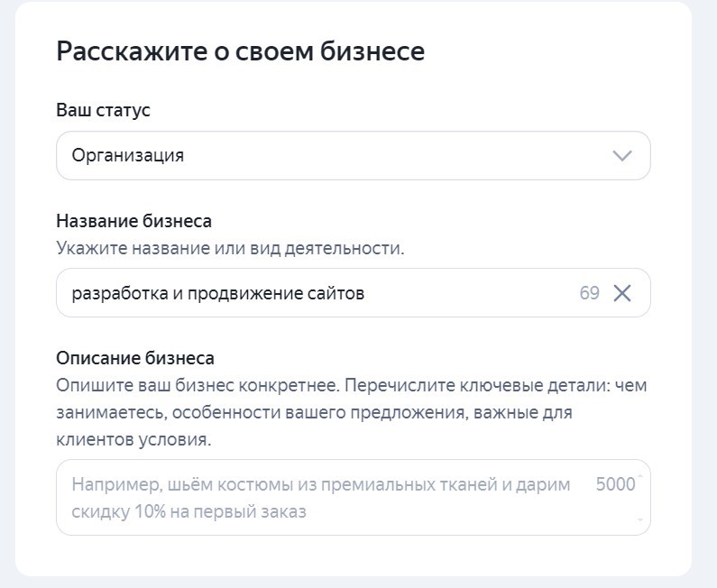Click hint paragraph 'Опишите ваш бизнес конкретнее'
The width and height of the screenshot is (717, 588).
point(352,386)
